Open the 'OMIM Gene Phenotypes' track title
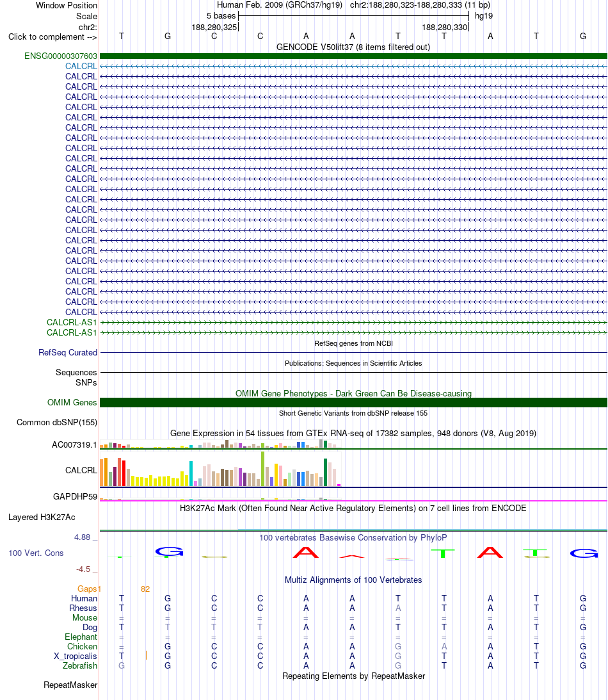The image size is (608, 700). [x=353, y=393]
